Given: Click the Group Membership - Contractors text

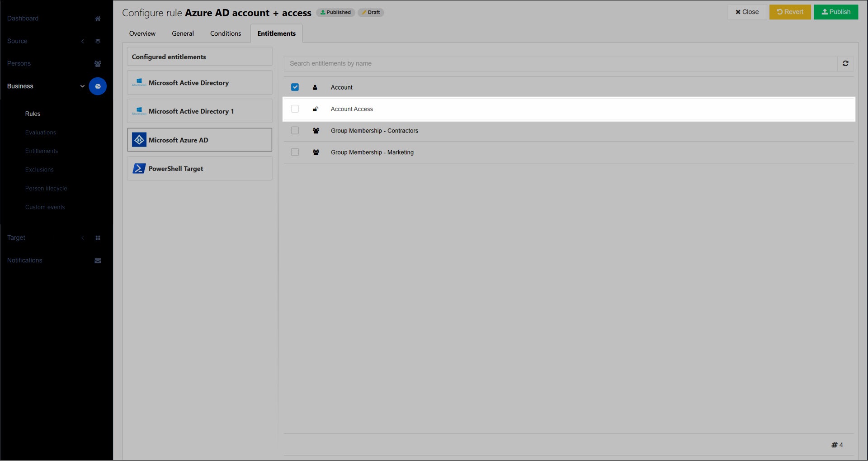Looking at the screenshot, I should [374, 131].
